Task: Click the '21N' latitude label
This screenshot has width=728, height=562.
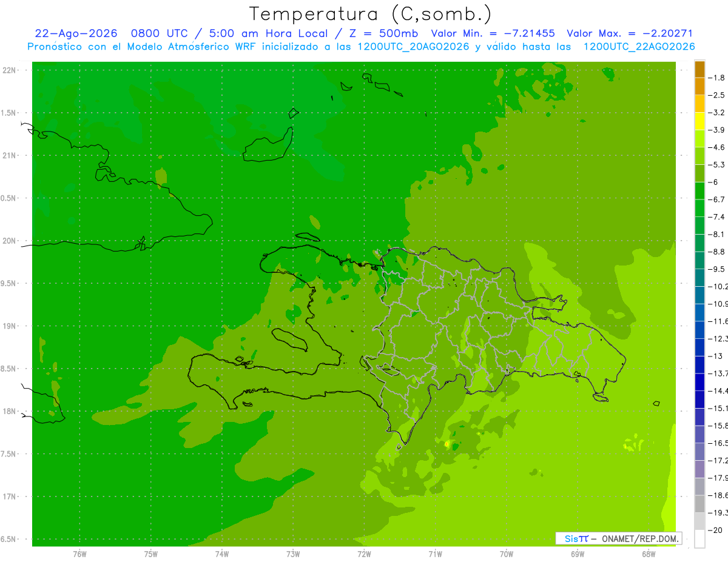Action: pyautogui.click(x=9, y=156)
